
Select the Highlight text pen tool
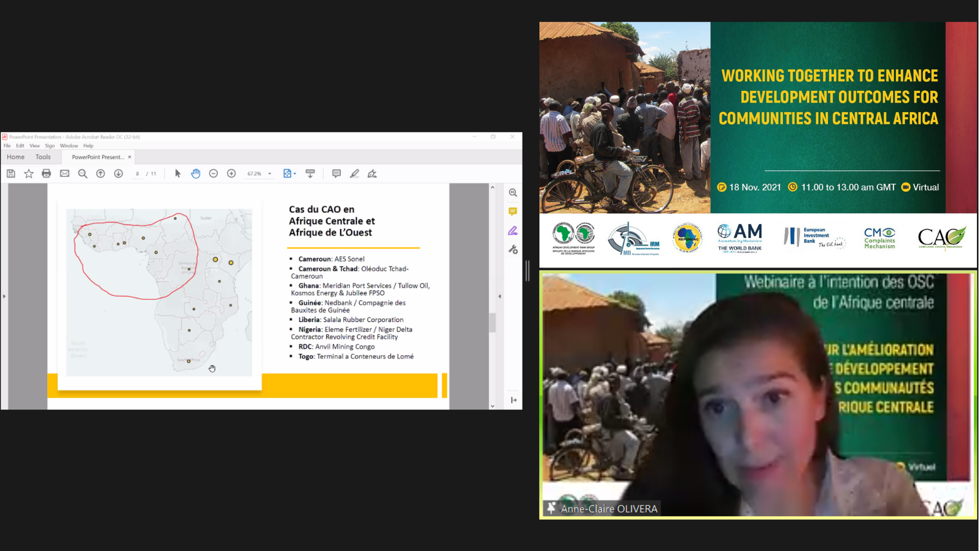(355, 174)
